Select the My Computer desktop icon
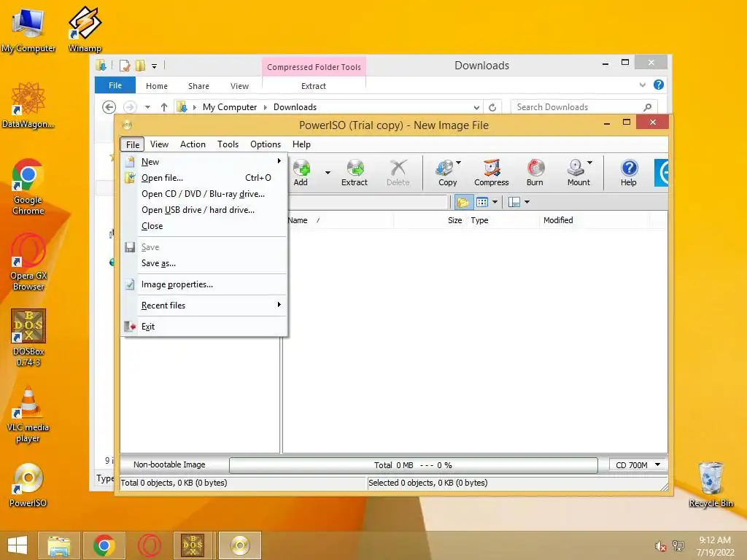 tap(28, 29)
